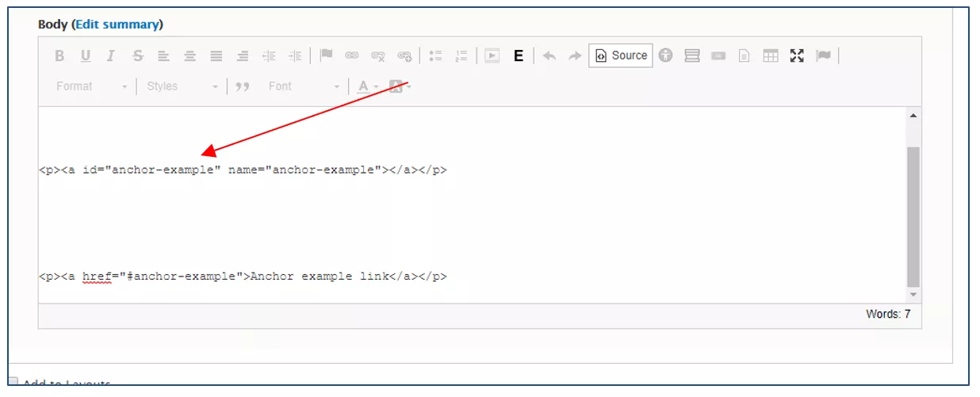Insert an anchor with the flag icon
Viewport: 980px width, 397px height.
click(326, 55)
